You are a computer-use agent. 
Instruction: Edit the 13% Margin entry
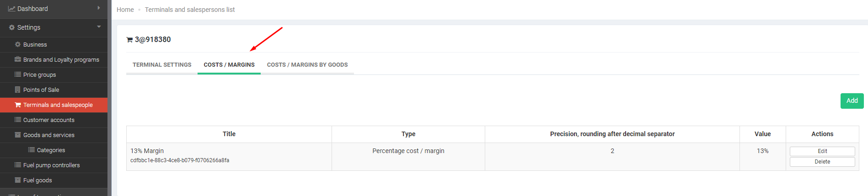point(822,151)
